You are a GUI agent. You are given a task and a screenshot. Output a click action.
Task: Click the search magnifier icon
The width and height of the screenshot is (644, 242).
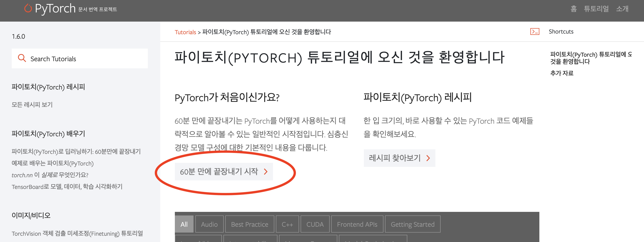click(22, 58)
